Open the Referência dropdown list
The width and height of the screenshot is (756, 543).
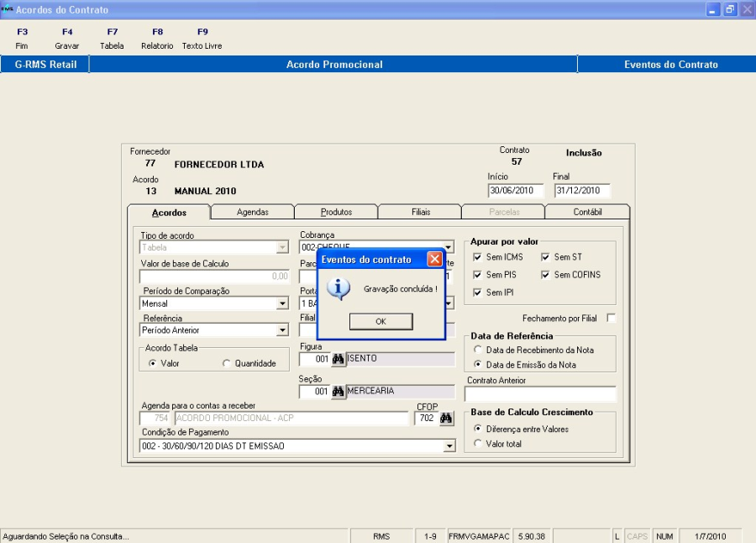[282, 330]
